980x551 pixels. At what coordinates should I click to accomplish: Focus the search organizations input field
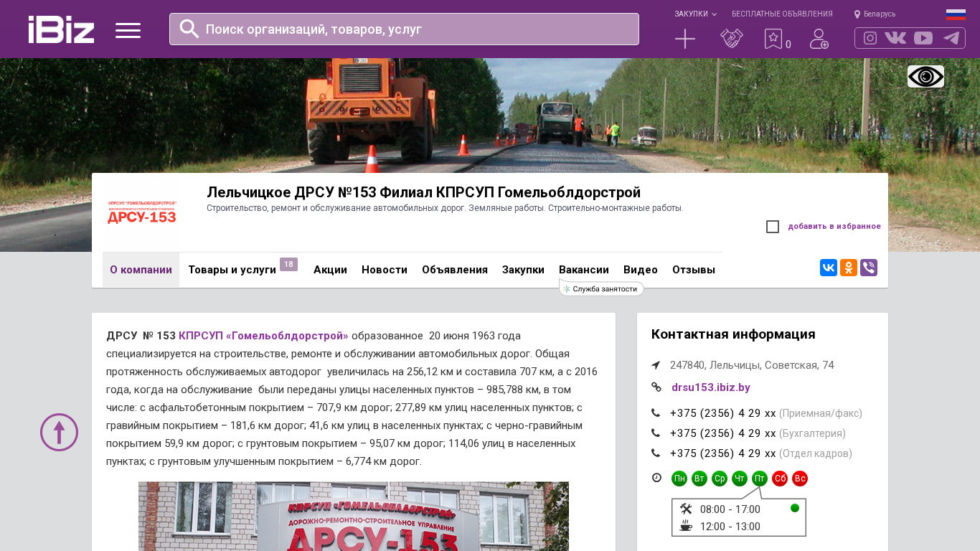pos(404,29)
